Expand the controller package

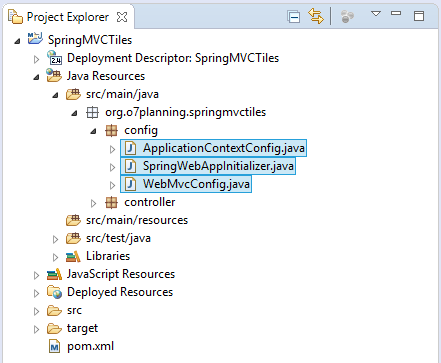(x=93, y=203)
